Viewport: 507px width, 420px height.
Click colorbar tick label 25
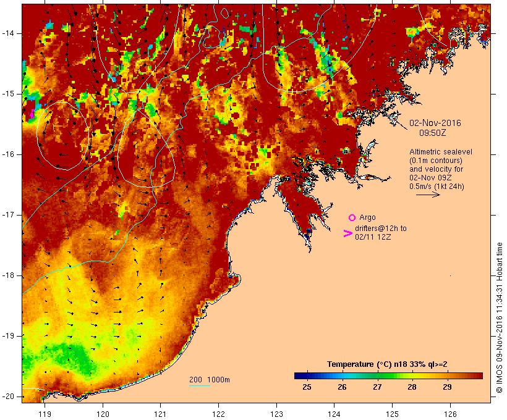[307, 387]
